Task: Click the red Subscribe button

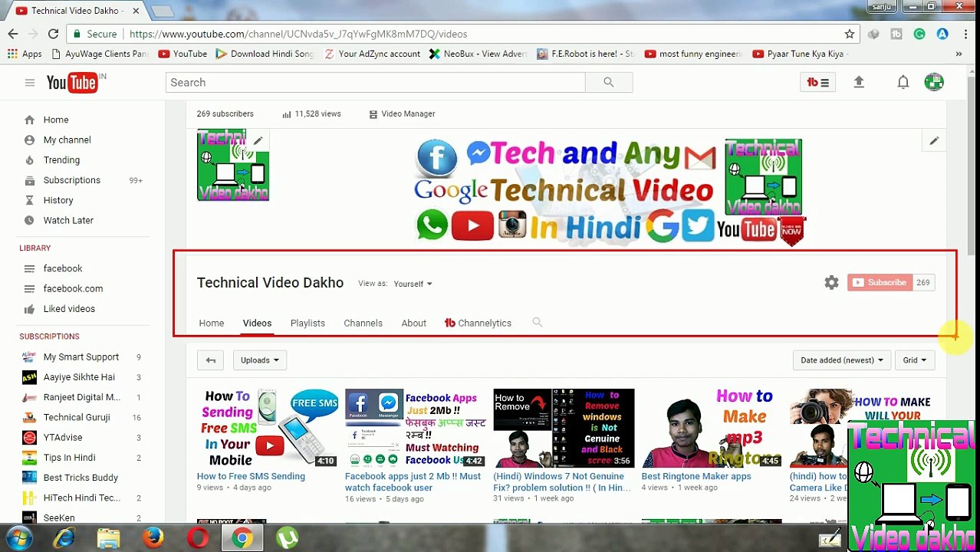Action: tap(880, 283)
